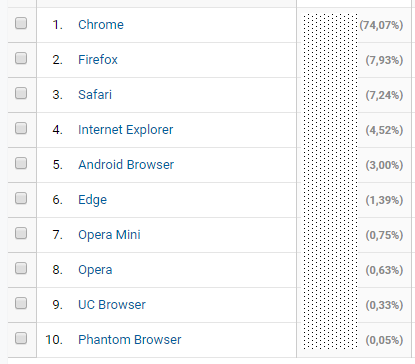The height and width of the screenshot is (364, 415).
Task: View Internet Explorer browser report
Action: pyautogui.click(x=125, y=130)
